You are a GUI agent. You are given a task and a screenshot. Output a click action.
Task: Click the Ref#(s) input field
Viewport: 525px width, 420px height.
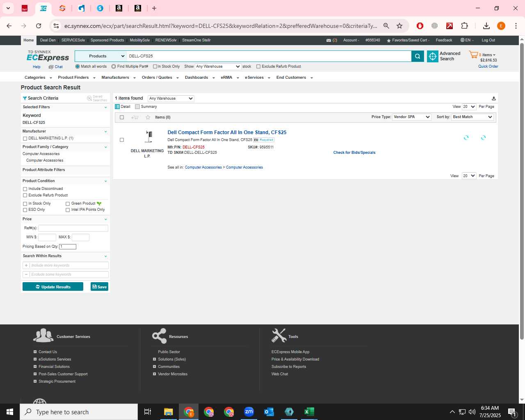(73, 228)
